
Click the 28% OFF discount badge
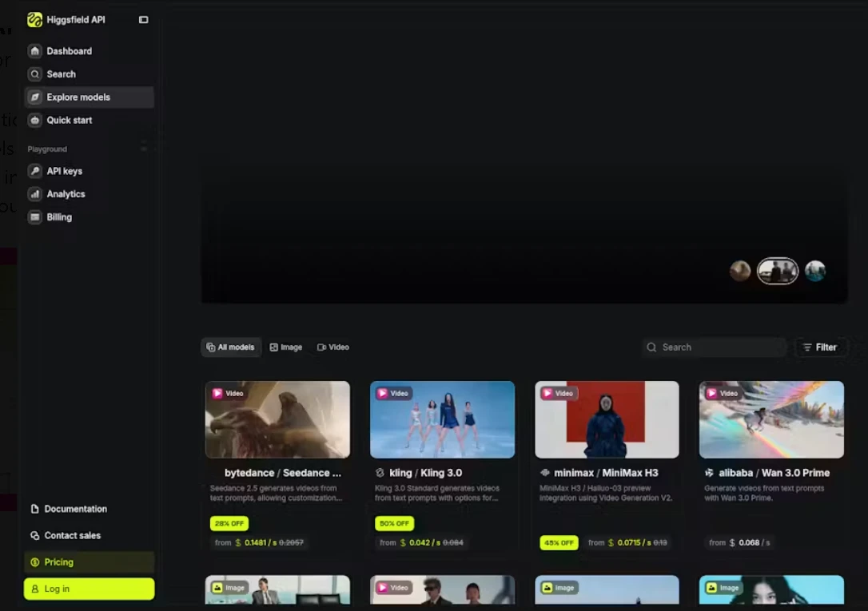click(229, 523)
